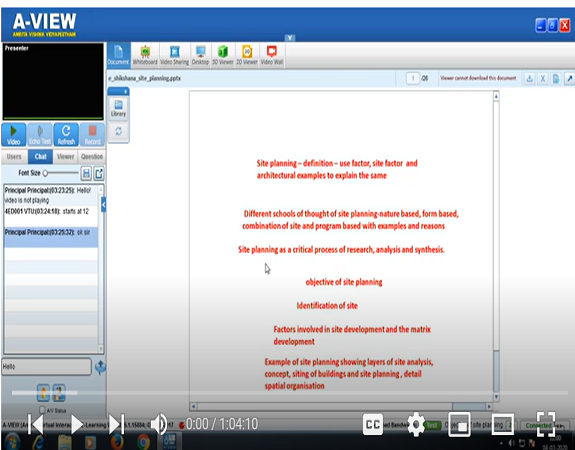Toggle the A/V Status checkbox
575x450 pixels.
click(42, 410)
